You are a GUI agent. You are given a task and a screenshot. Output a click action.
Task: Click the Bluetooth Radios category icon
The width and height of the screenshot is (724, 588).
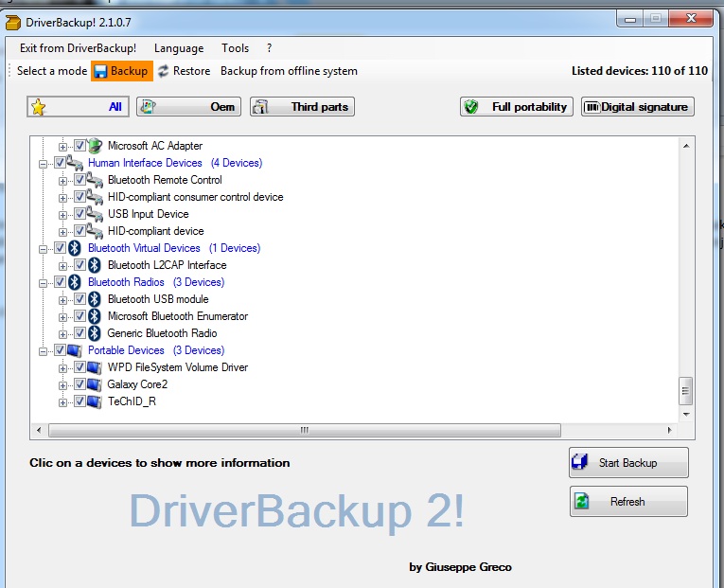pos(75,282)
